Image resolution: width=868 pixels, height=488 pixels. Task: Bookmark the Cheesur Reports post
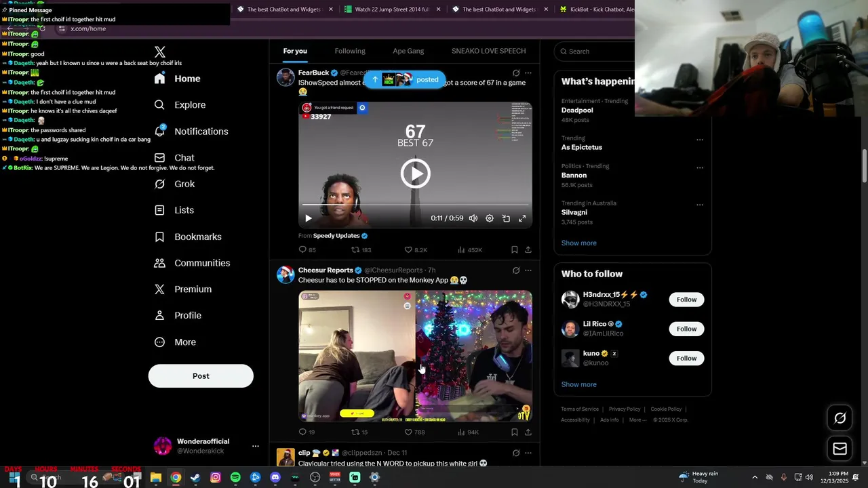515,432
